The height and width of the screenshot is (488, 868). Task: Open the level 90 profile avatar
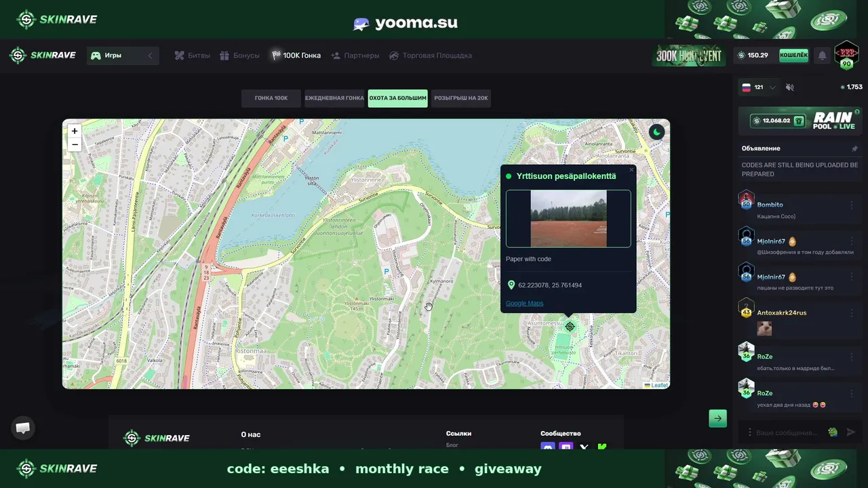[846, 54]
